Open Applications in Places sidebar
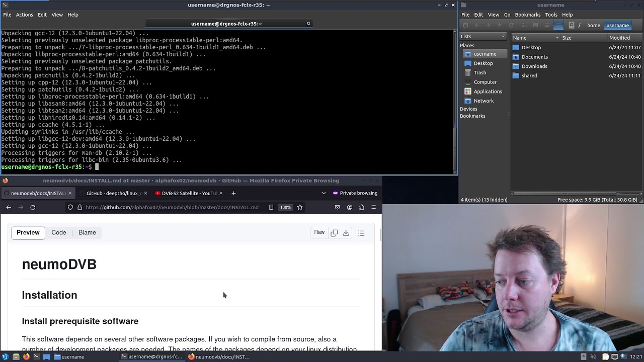 [488, 92]
